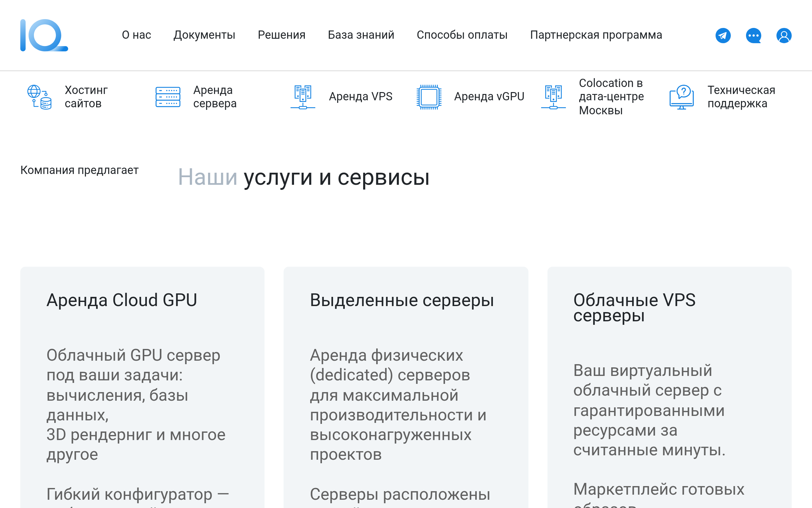812x508 pixels.
Task: Click the IQ logo in header
Action: pyautogui.click(x=44, y=35)
